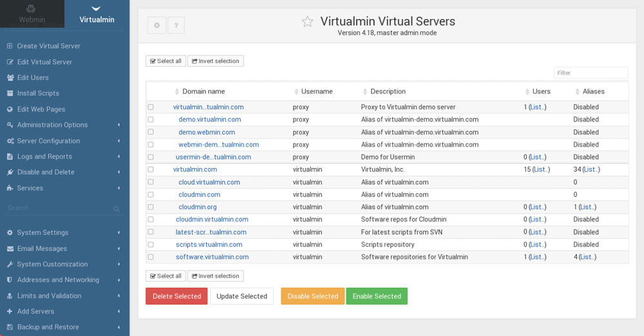
Task: Click the sidebar search magnifier icon
Action: click(116, 209)
